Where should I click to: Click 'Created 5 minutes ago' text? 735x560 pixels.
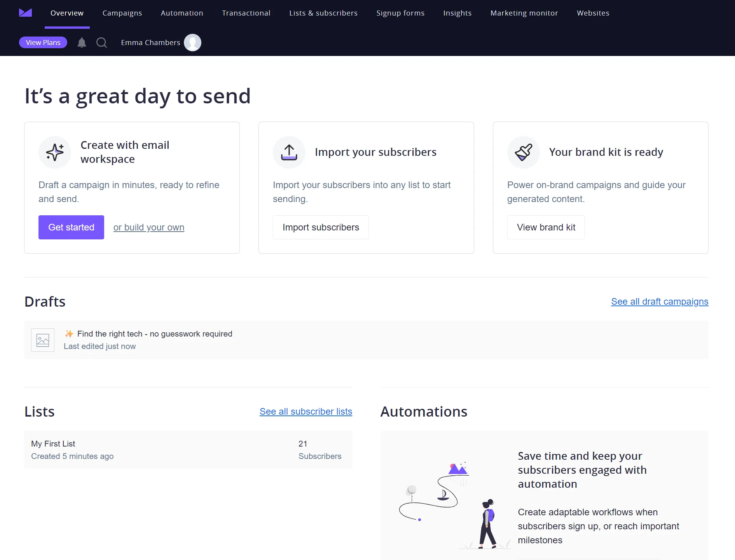(x=72, y=456)
